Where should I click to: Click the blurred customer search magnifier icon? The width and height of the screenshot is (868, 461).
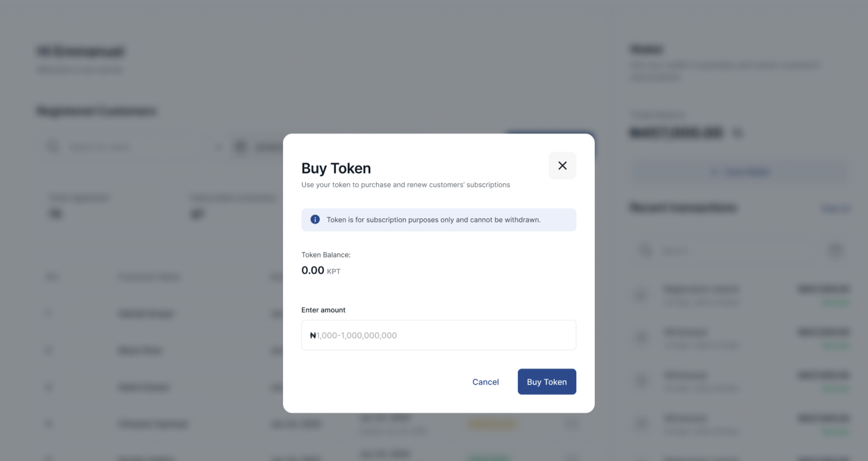[x=53, y=147]
